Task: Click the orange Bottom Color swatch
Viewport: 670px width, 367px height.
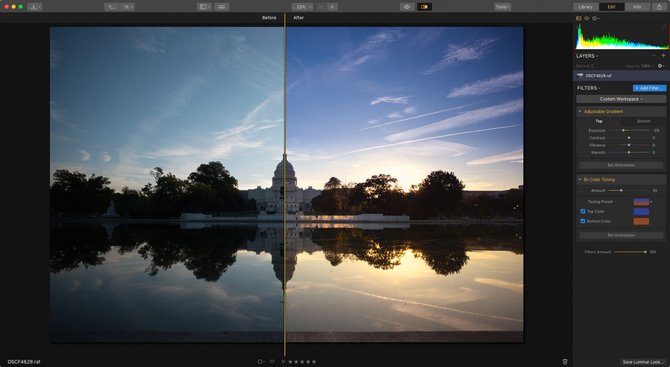Action: point(641,221)
